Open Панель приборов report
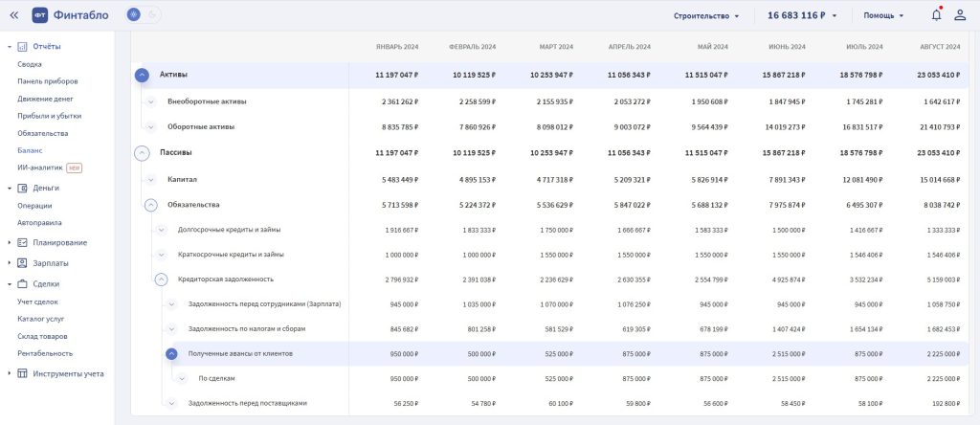The width and height of the screenshot is (980, 425). click(48, 81)
